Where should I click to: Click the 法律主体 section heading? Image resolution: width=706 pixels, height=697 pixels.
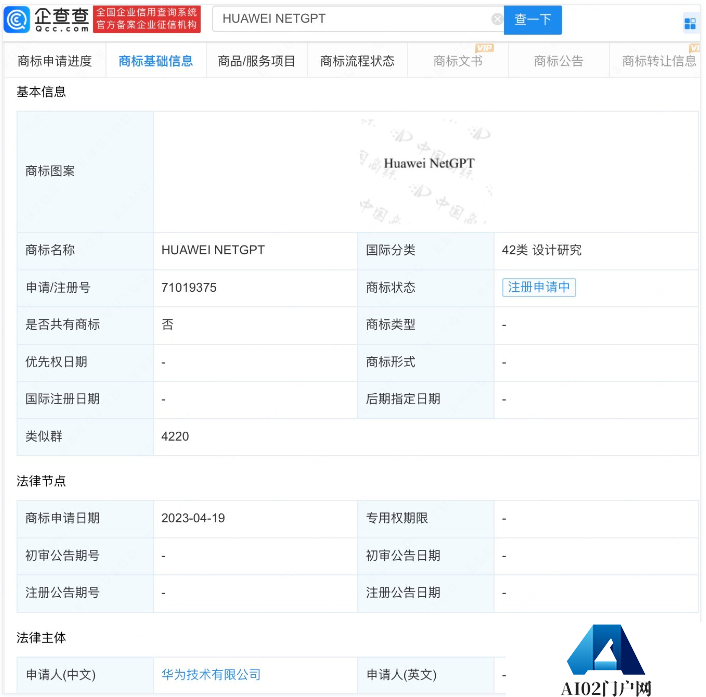click(x=41, y=638)
